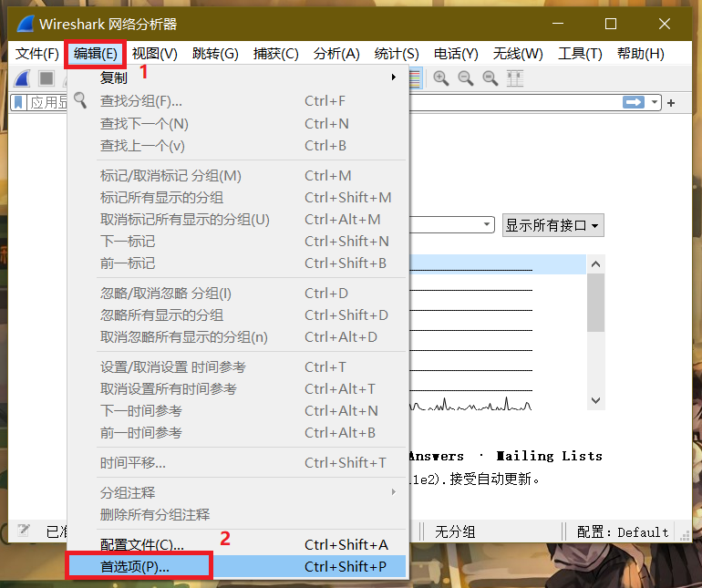Choose 配置文件(C)... menu entry
702x588 pixels.
point(141,544)
